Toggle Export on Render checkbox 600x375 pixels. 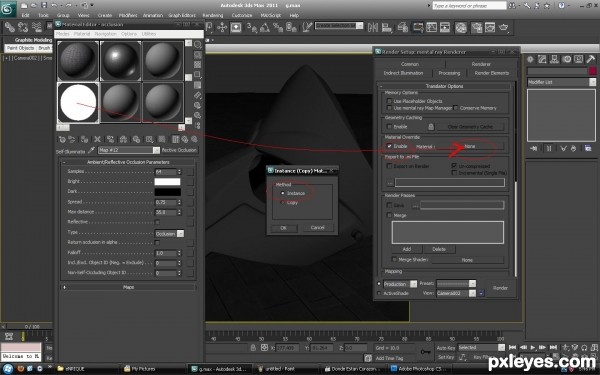389,166
